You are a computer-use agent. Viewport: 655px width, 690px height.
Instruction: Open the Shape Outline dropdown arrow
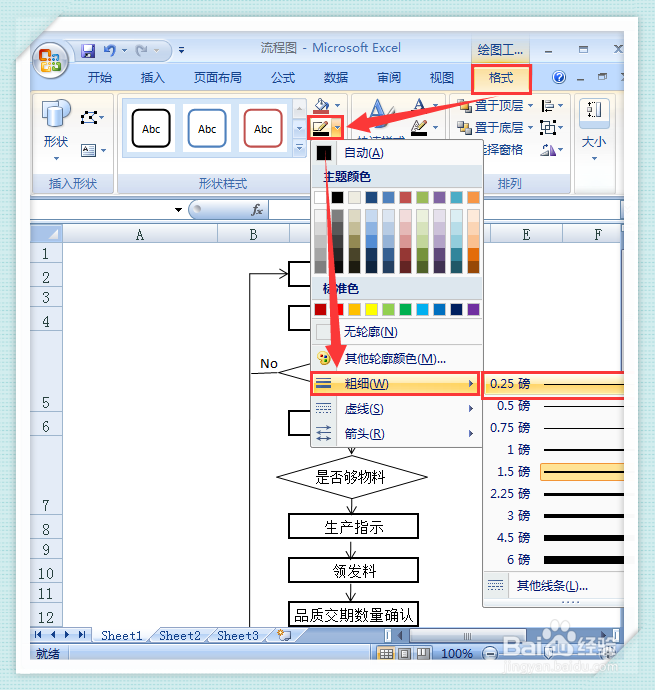click(x=337, y=128)
